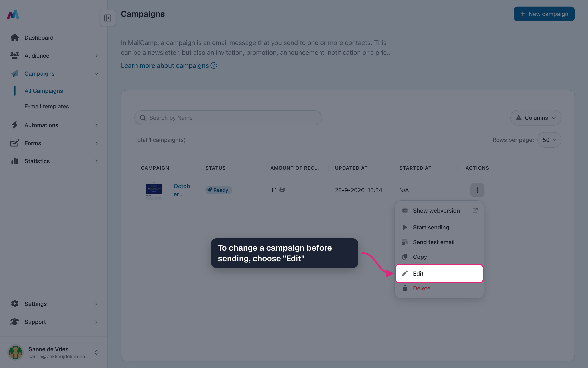Viewport: 588px width, 368px height.
Task: Click the N/A started at cell
Action: point(404,190)
